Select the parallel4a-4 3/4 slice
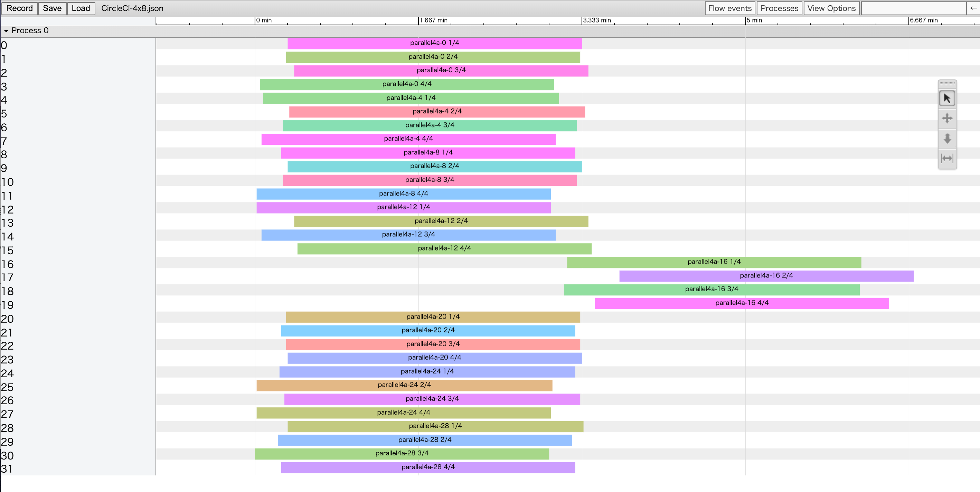Image resolution: width=980 pixels, height=492 pixels. pos(430,125)
